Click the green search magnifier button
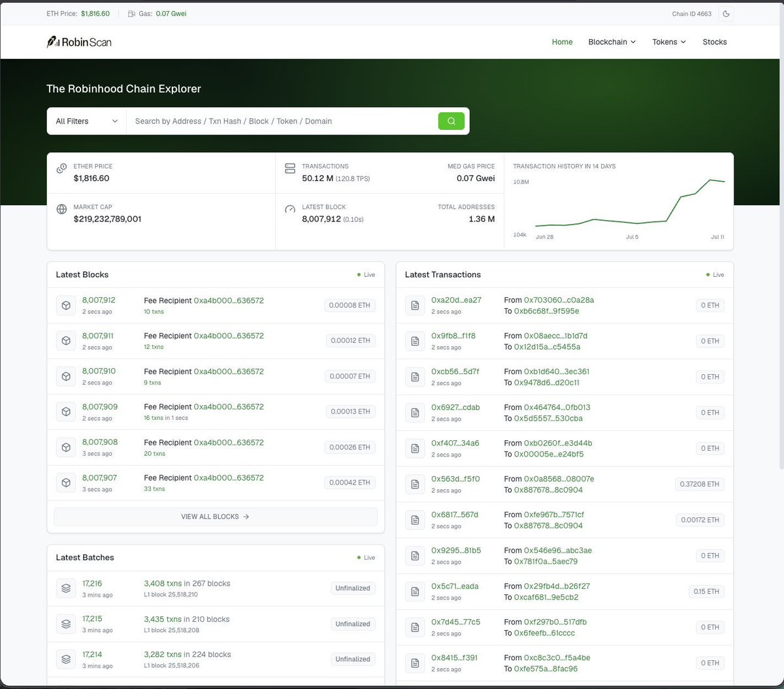Image resolution: width=784 pixels, height=689 pixels. point(451,121)
